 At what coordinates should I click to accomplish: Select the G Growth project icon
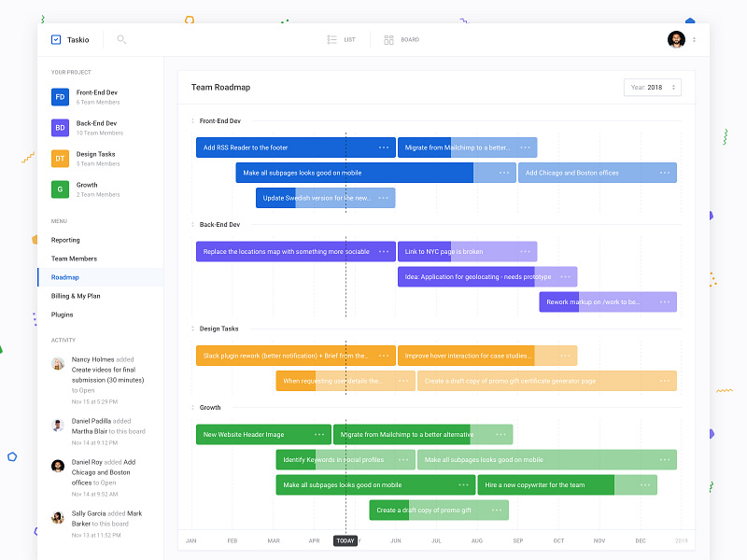pyautogui.click(x=60, y=189)
